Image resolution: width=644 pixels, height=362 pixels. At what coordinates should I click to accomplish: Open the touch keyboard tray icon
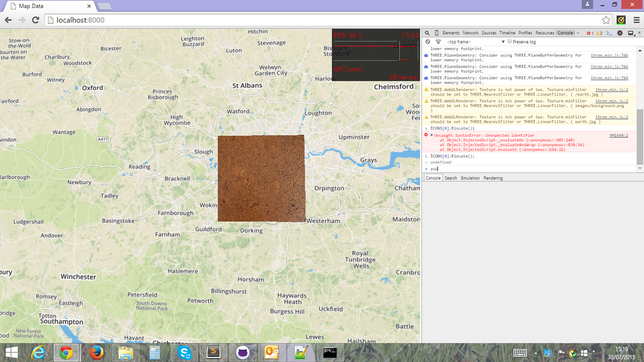[x=520, y=353]
